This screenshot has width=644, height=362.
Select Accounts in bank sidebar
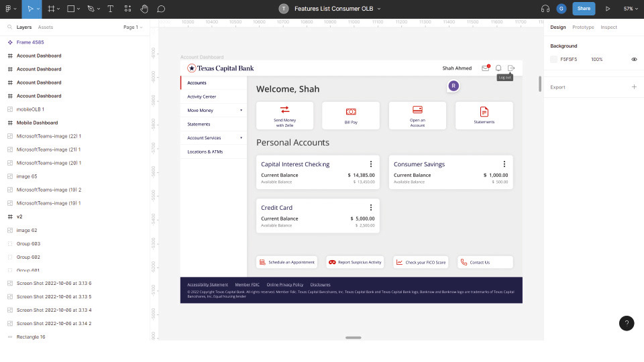click(x=213, y=83)
